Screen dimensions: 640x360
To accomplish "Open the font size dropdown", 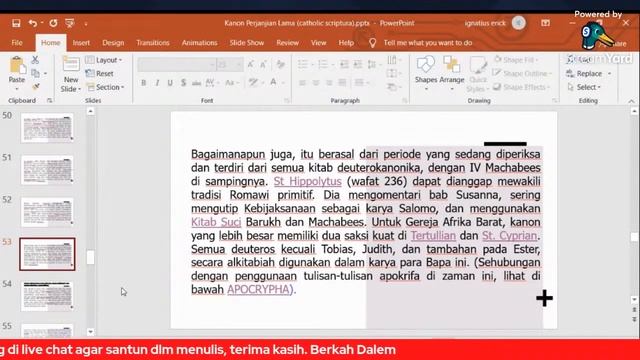I will pos(240,65).
